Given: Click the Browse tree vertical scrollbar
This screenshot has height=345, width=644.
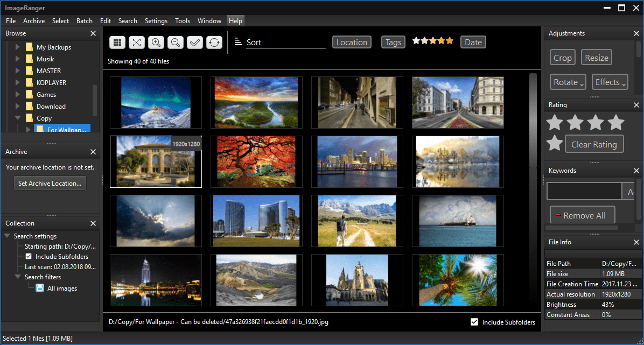Looking at the screenshot, I should [95, 100].
